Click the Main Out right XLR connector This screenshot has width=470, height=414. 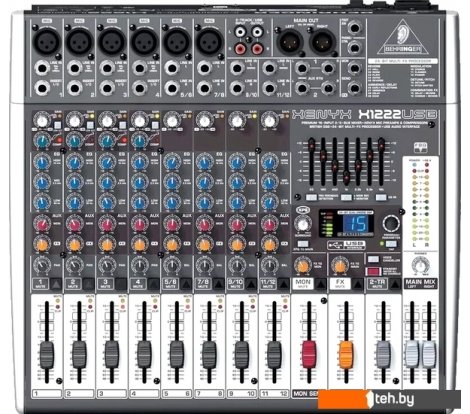tap(322, 42)
